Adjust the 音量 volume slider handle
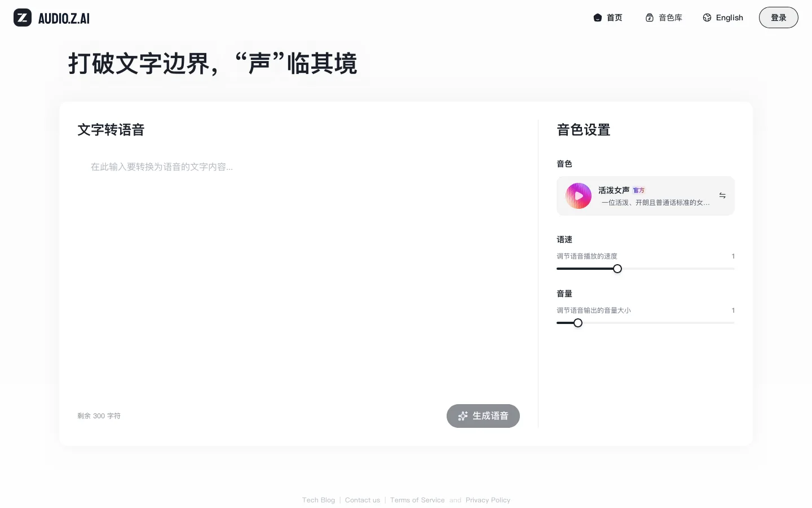The width and height of the screenshot is (812, 508). 578,323
